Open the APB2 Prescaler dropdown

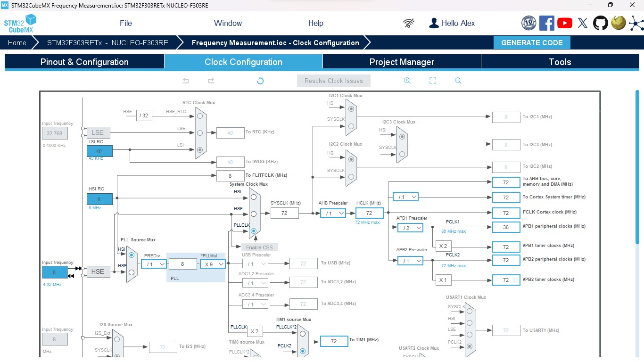410,260
